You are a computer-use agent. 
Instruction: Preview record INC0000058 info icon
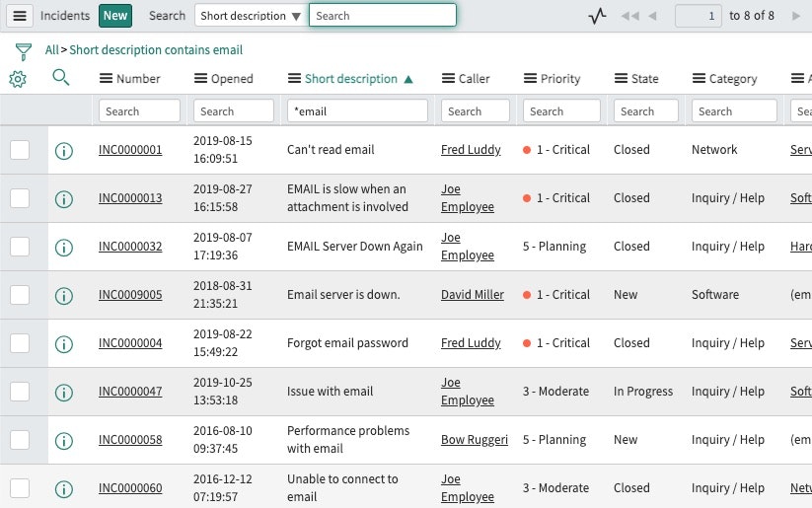[x=64, y=441]
